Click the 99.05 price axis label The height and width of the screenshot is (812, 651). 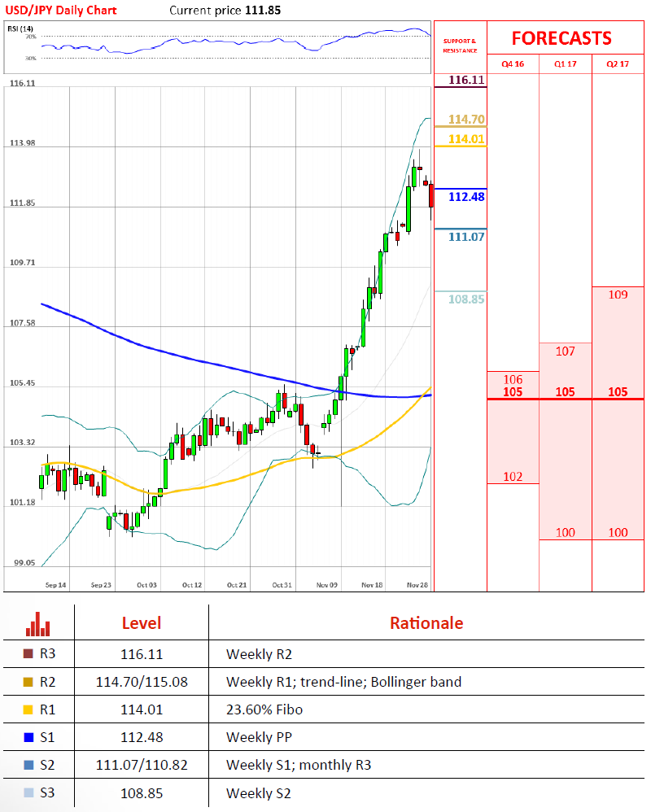[x=24, y=562]
